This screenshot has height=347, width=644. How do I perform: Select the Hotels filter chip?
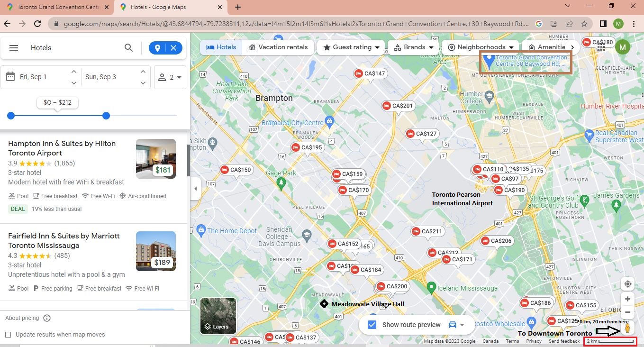(221, 47)
